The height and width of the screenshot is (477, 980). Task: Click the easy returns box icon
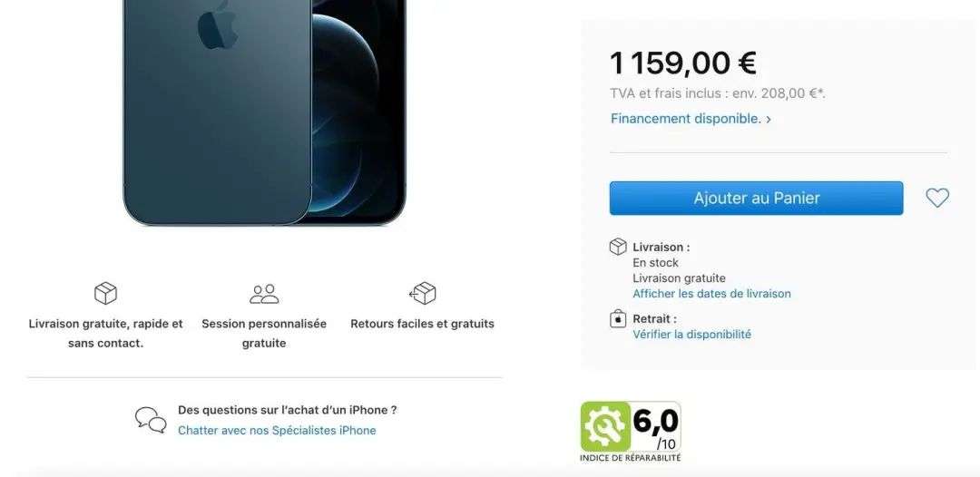[423, 293]
